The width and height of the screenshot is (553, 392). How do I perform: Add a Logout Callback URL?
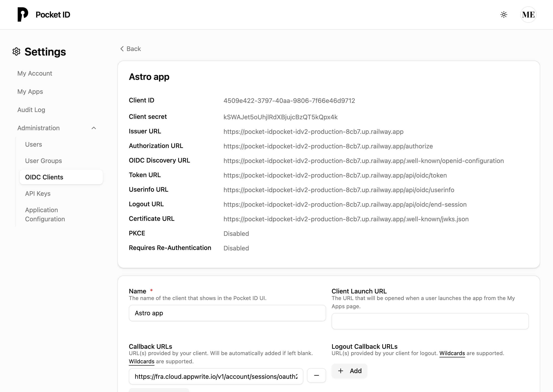(349, 371)
